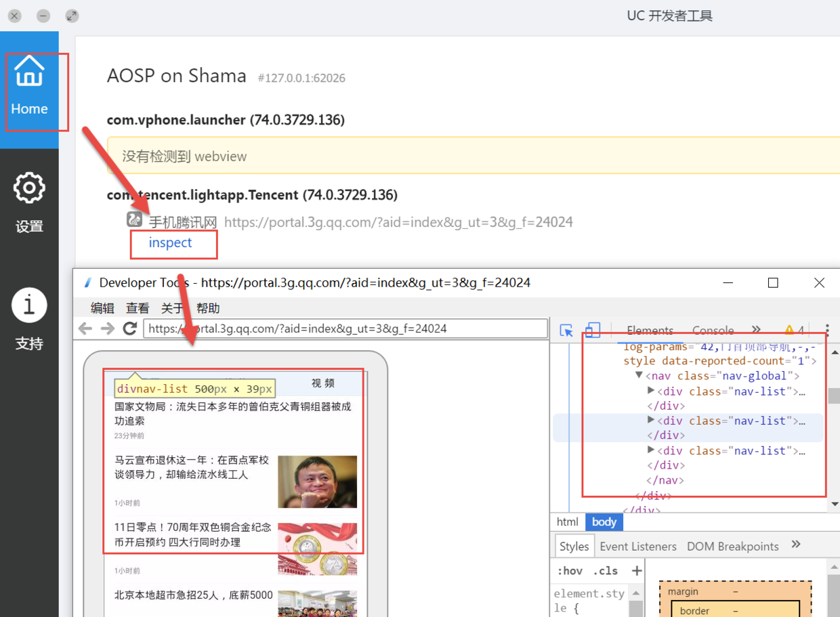
Task: Click the inspect link
Action: pos(170,243)
